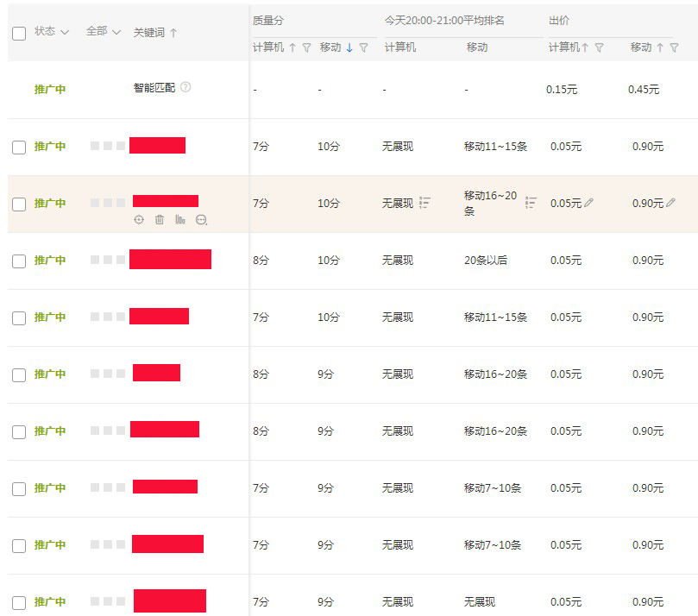
Task: Click 计算机 subheader under 平均排名
Action: [400, 47]
